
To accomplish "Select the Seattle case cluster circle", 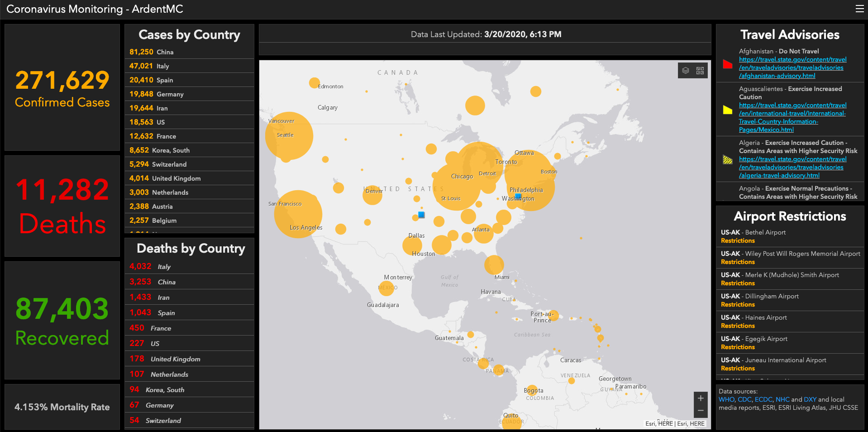I will 289,135.
